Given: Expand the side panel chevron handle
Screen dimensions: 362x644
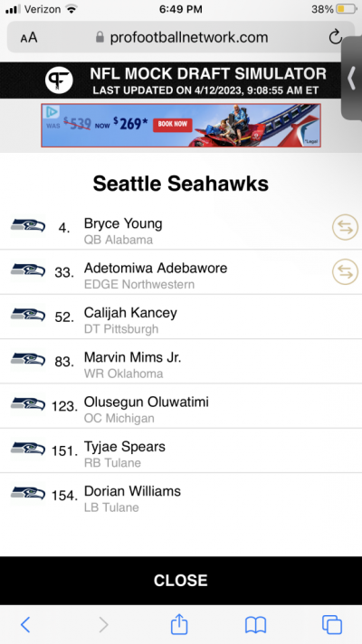Looking at the screenshot, I should (352, 78).
